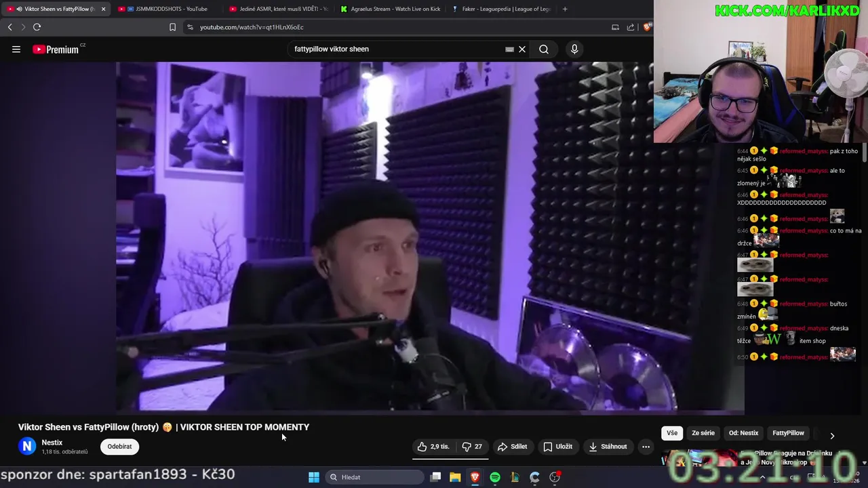Select the Ze série filter chip
Image resolution: width=868 pixels, height=488 pixels.
[703, 433]
